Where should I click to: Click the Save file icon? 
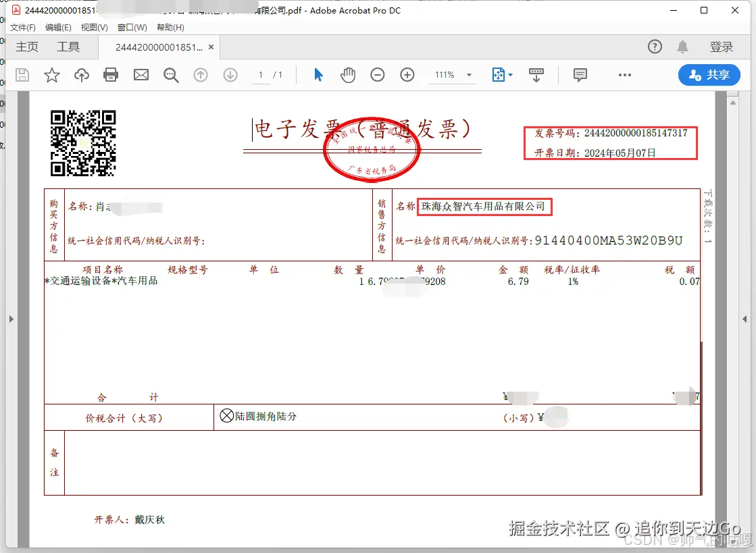coord(22,75)
